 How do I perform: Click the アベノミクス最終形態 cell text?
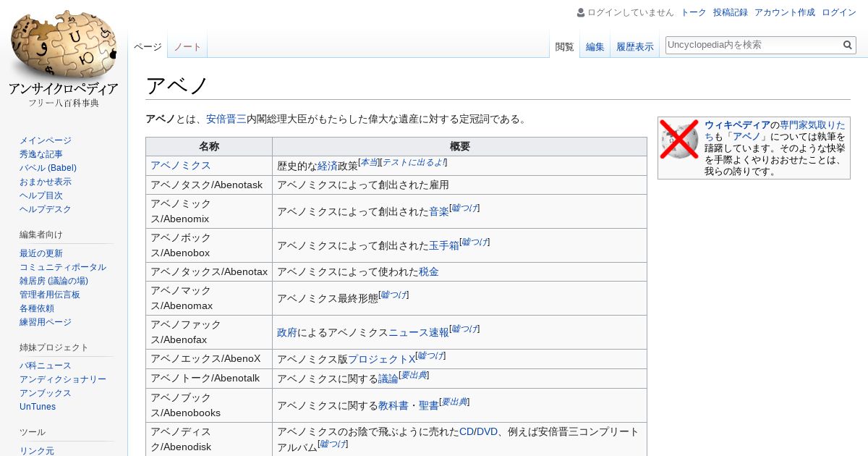(x=328, y=298)
